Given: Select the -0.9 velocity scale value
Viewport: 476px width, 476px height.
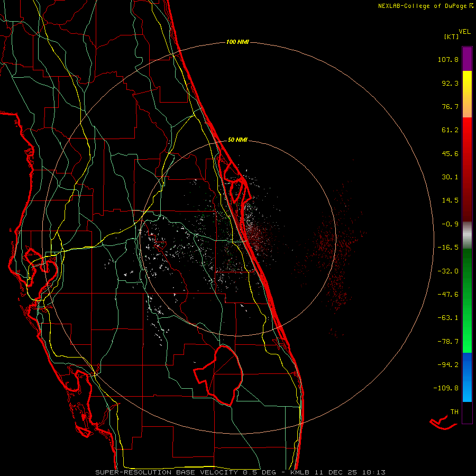Looking at the screenshot, I should coord(450,224).
